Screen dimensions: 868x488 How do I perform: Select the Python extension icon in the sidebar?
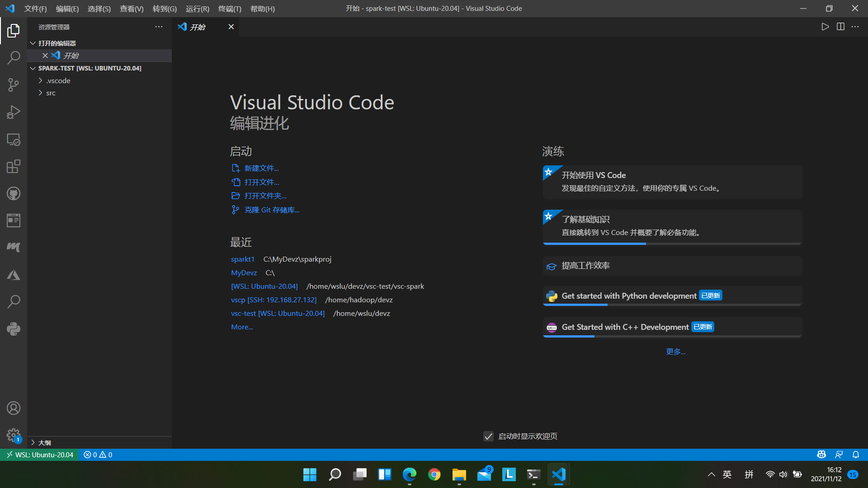click(14, 329)
